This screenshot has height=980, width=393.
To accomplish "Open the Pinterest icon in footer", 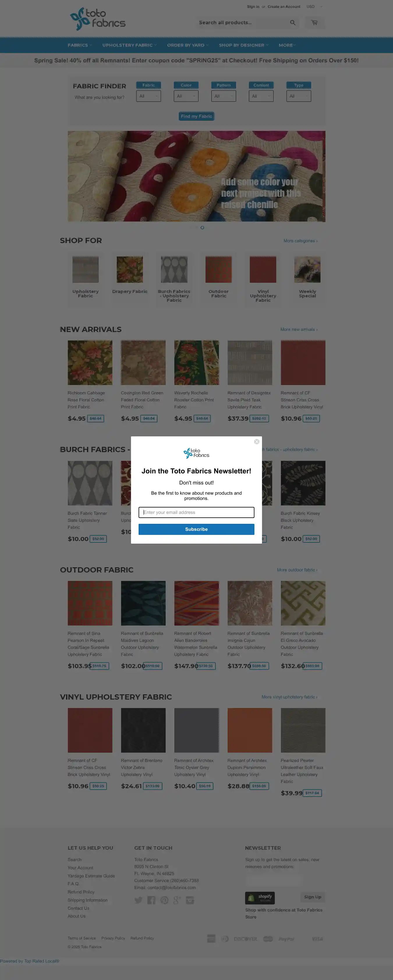I will [164, 900].
